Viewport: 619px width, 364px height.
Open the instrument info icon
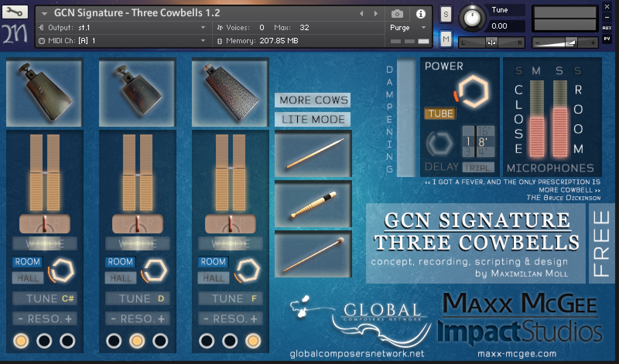(x=421, y=14)
